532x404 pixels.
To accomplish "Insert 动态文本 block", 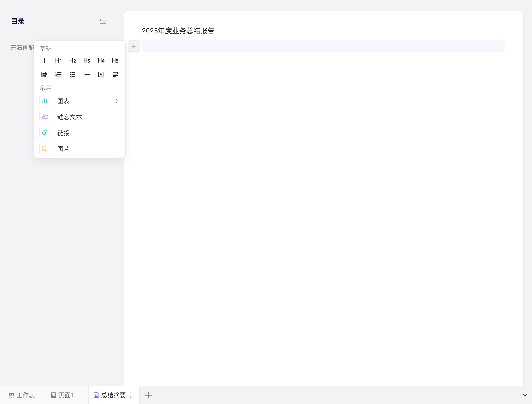I will pyautogui.click(x=80, y=117).
